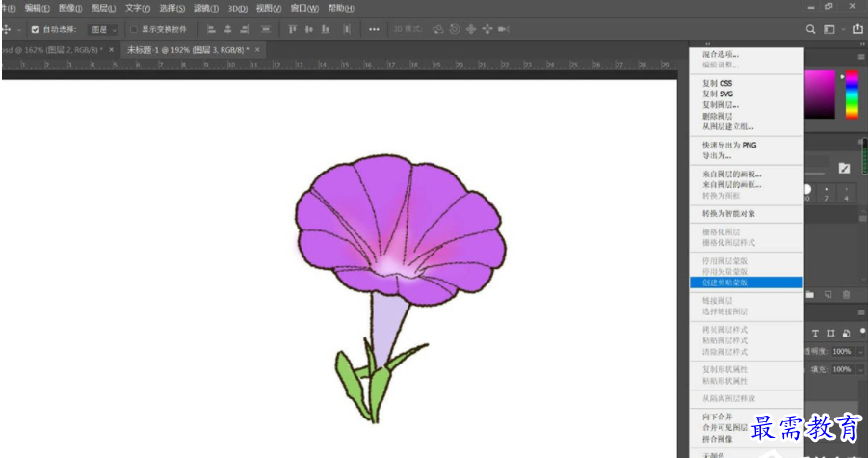The height and width of the screenshot is (458, 868).
Task: Click the align vertical centers icon
Action: (309, 29)
